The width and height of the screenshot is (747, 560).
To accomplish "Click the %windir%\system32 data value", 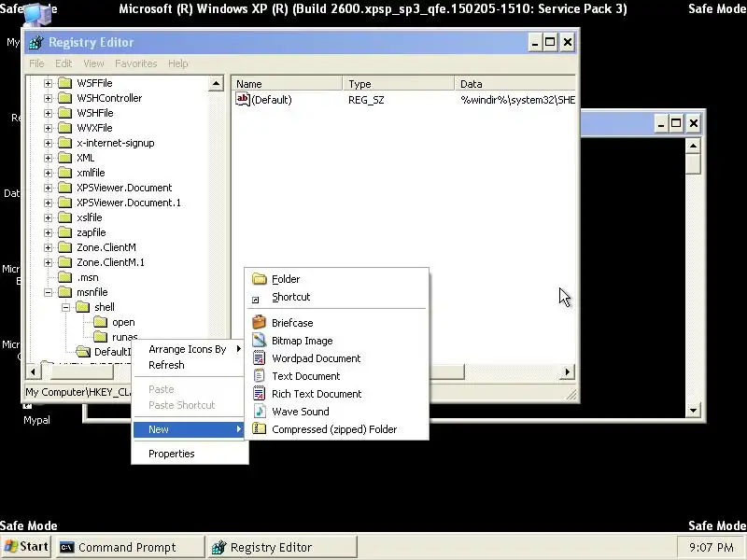I will (517, 100).
